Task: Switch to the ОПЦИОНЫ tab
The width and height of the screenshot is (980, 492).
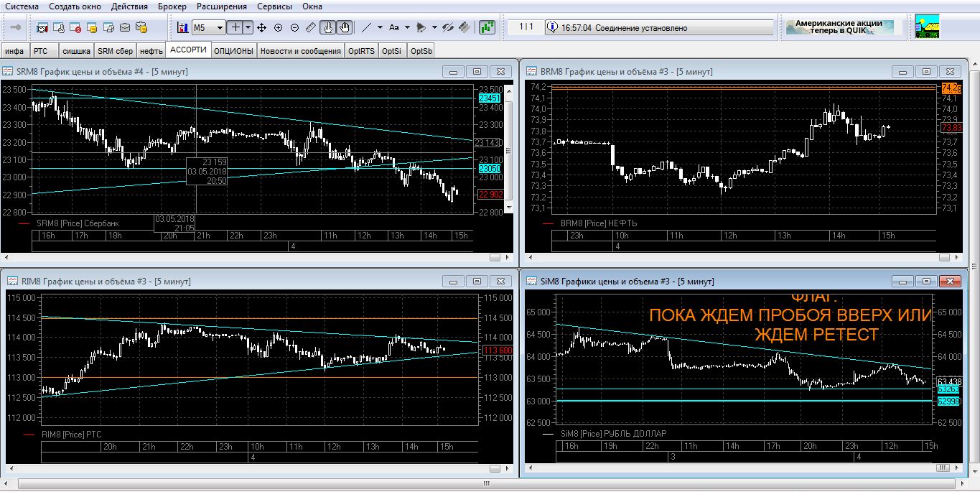Action: click(234, 51)
